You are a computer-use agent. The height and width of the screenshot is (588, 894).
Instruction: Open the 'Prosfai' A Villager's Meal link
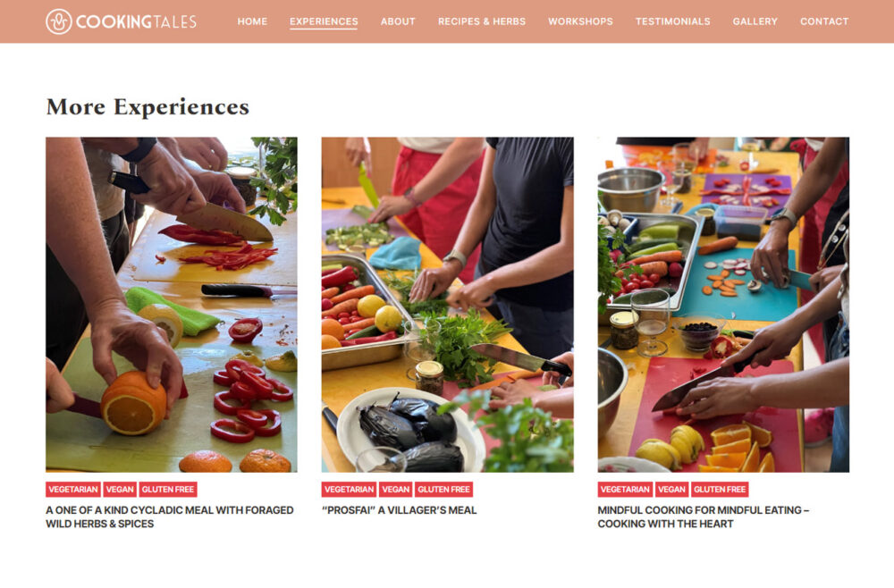(x=399, y=510)
